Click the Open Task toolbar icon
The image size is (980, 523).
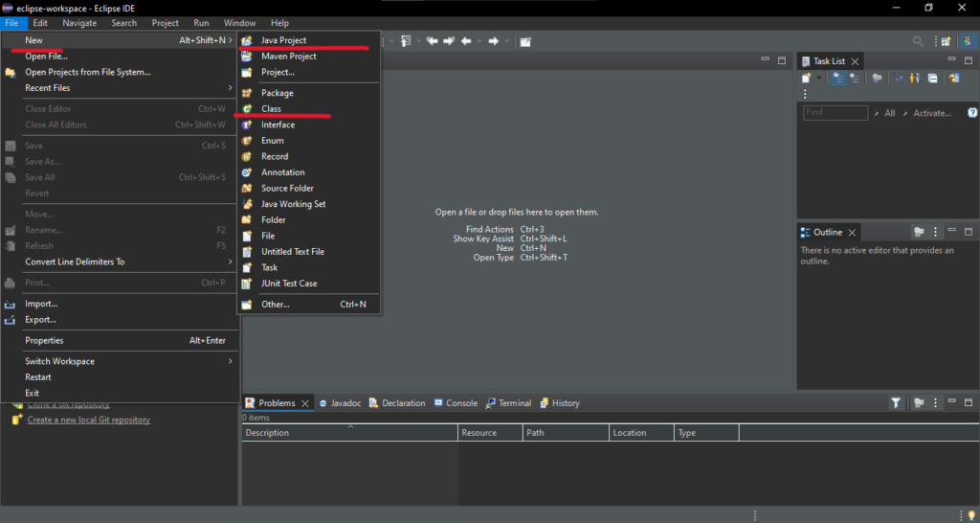click(406, 41)
